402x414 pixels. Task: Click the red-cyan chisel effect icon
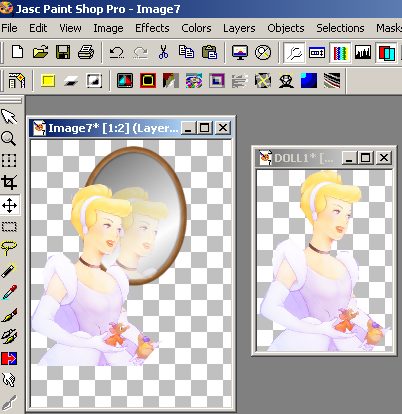[x=125, y=81]
